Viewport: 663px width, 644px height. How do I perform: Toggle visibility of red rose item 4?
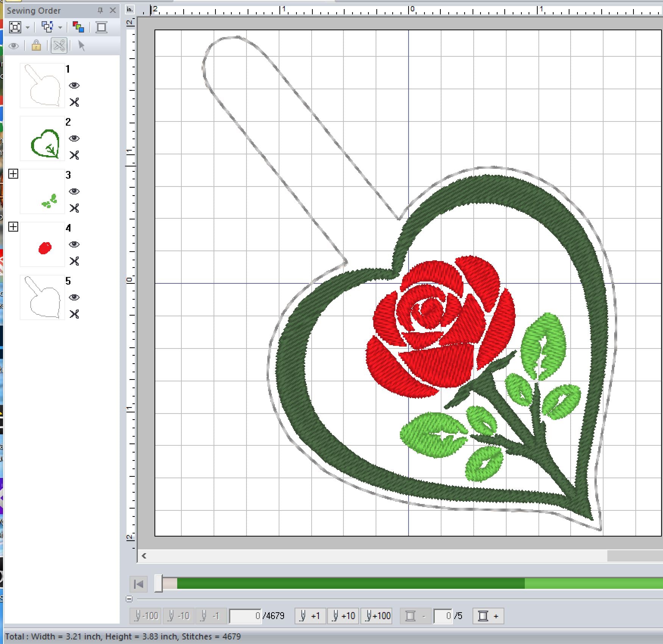(74, 244)
